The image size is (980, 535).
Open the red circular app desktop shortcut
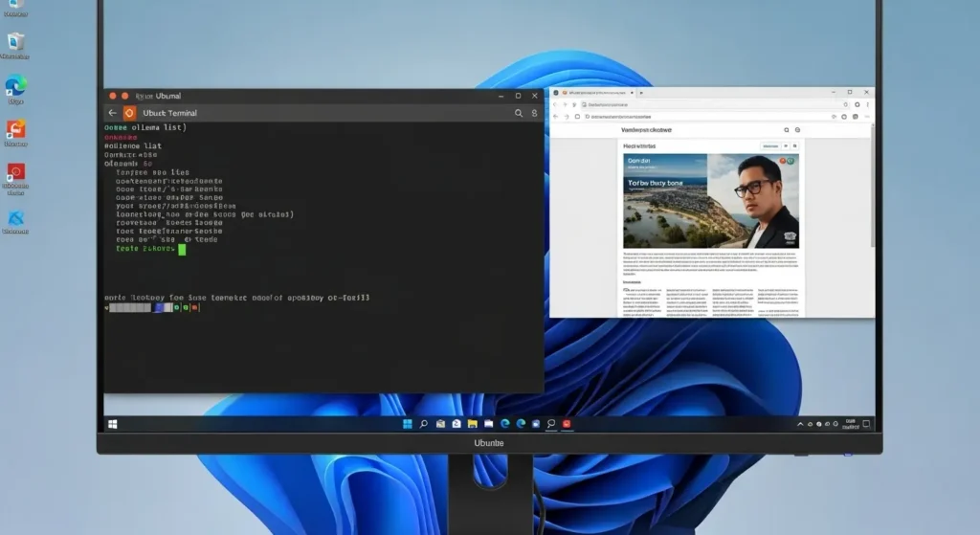pos(15,178)
